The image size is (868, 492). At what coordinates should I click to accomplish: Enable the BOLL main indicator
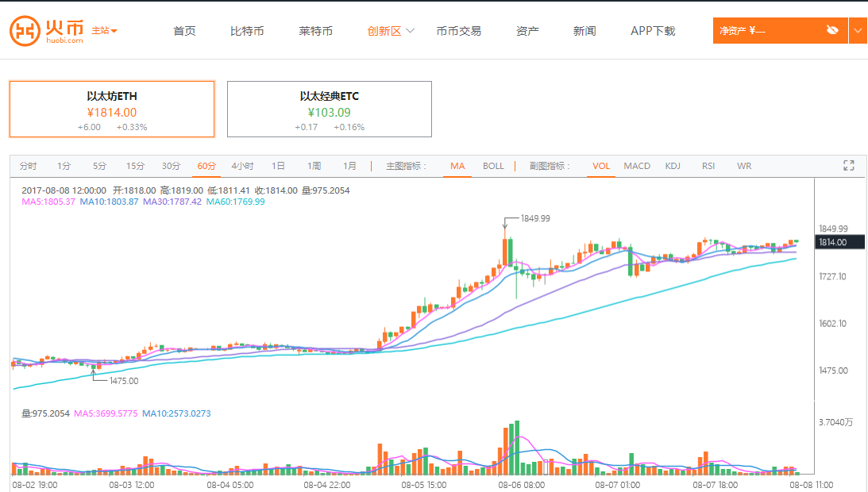tap(493, 166)
